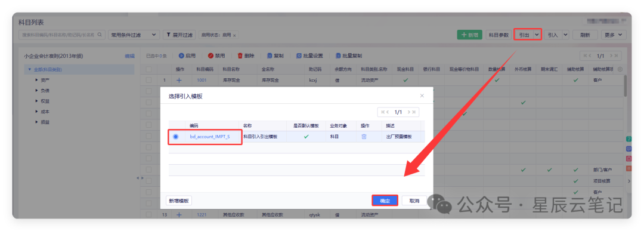Viewport: 644px width, 231px height.
Task: Open the 更多 menu
Action: click(614, 35)
